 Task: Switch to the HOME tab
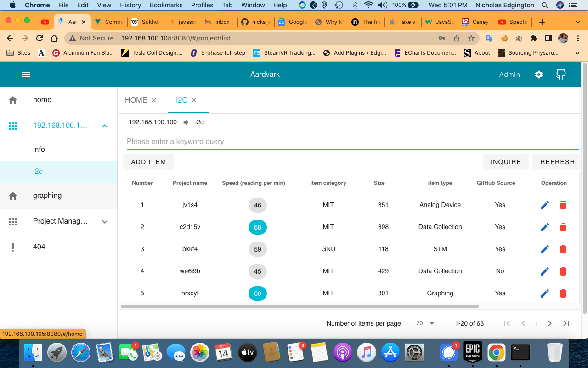click(136, 100)
